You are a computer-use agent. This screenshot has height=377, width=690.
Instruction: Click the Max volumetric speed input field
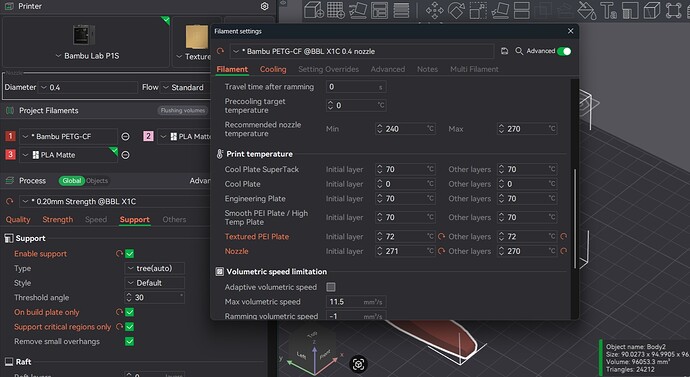coord(356,302)
